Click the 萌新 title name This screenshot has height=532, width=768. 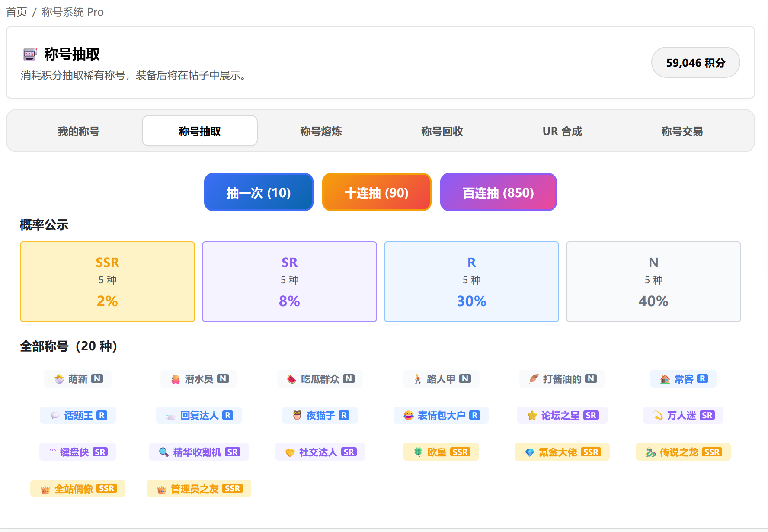tap(78, 379)
